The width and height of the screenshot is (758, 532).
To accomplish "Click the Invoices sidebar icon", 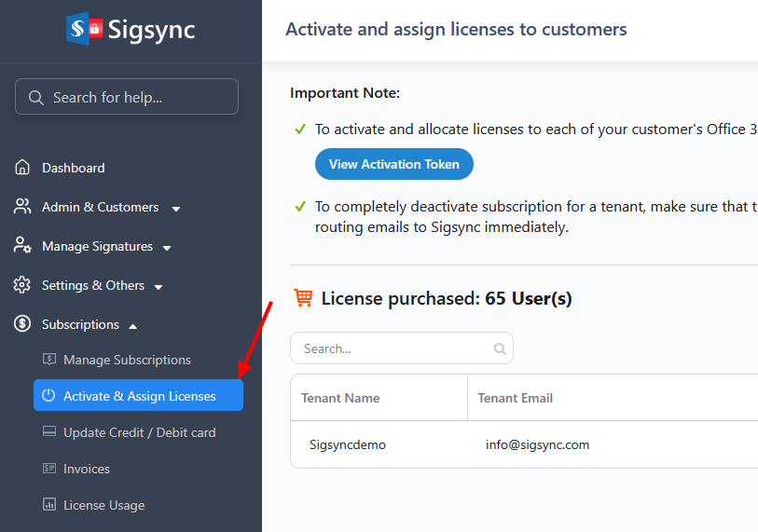I will pos(49,469).
